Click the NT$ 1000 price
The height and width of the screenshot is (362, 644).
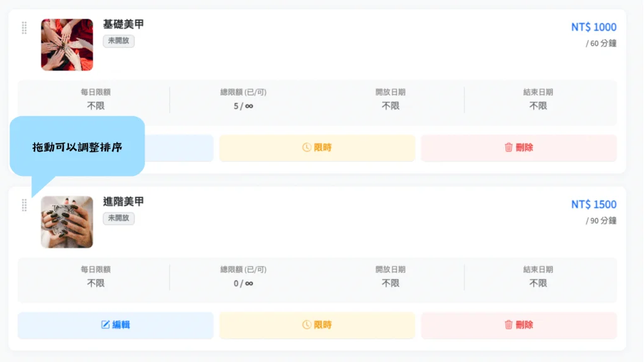pos(594,27)
